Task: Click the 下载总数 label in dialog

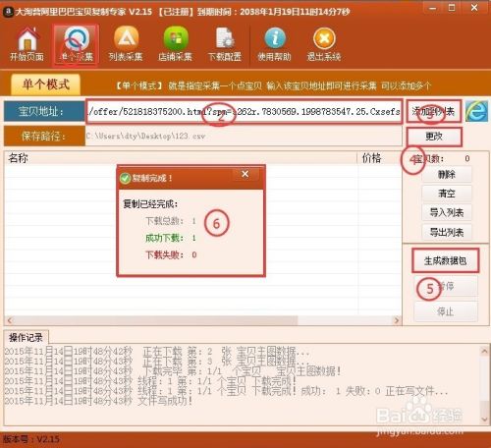Action: (164, 221)
